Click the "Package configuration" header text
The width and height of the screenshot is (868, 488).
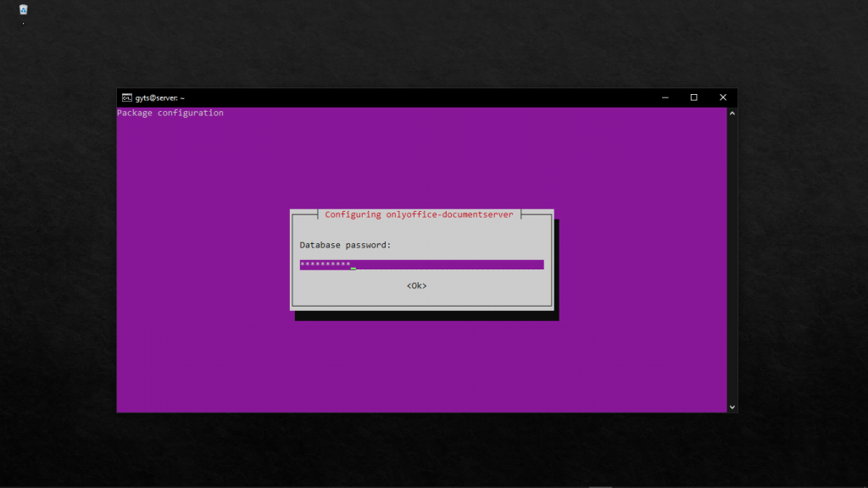[170, 113]
